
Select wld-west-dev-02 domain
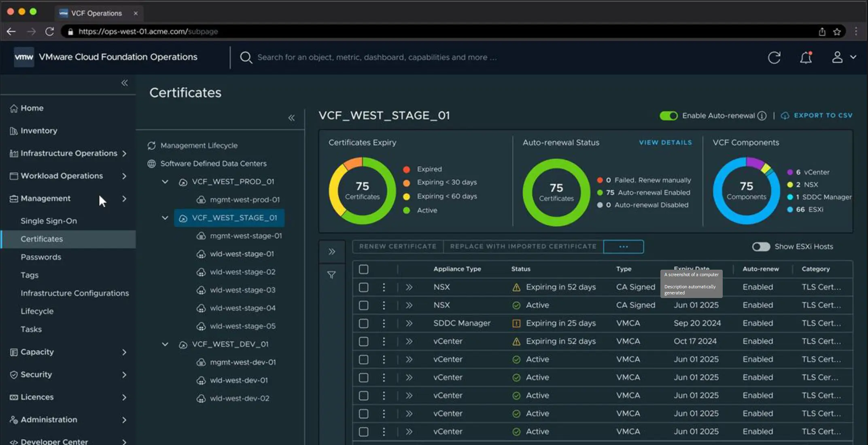click(x=233, y=398)
